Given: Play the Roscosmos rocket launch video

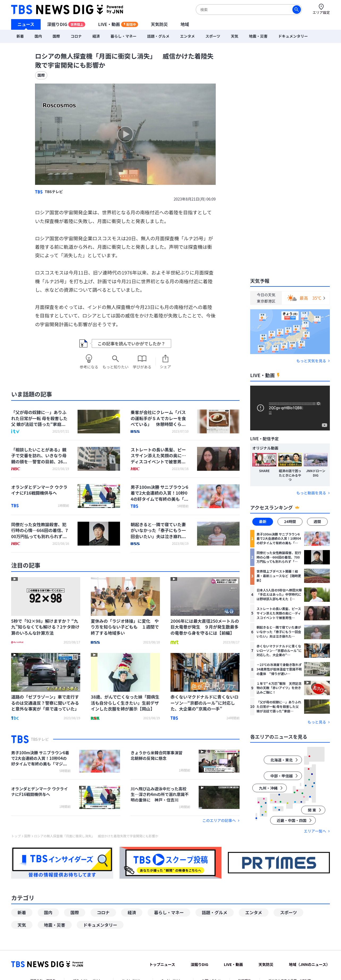Looking at the screenshot, I should (125, 134).
